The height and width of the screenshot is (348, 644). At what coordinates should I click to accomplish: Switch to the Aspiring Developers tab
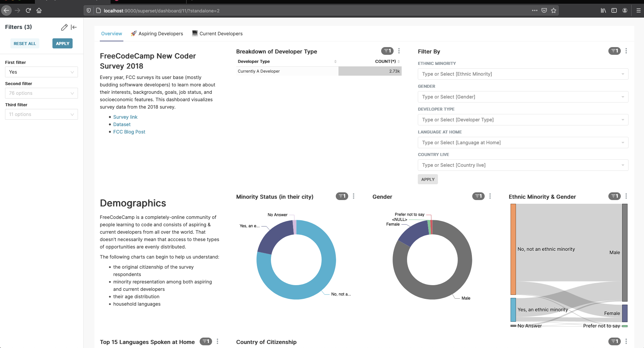(157, 34)
